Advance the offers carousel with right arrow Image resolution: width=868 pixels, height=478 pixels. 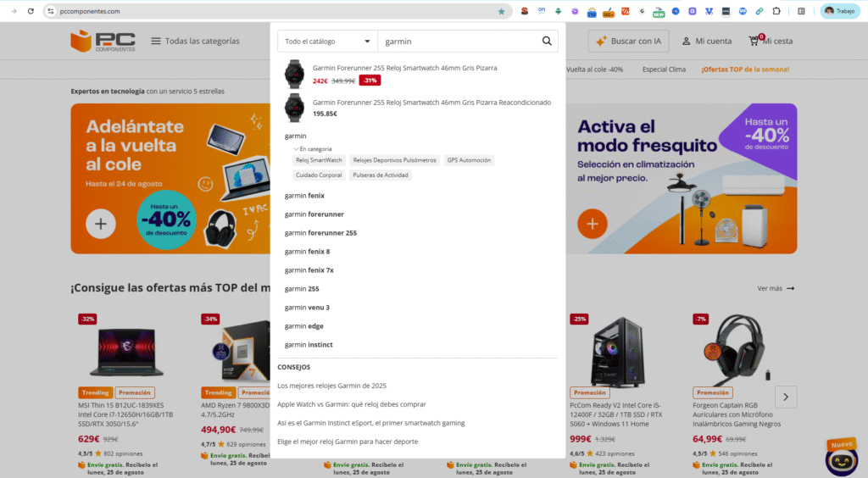786,396
